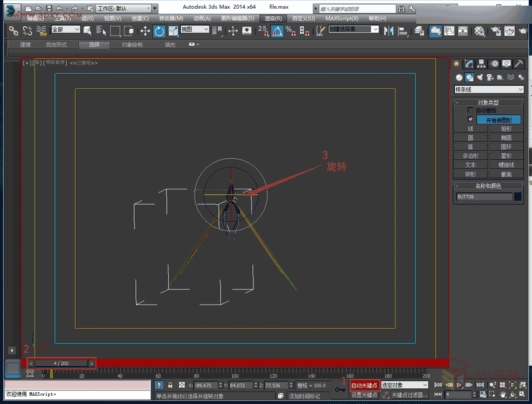
Task: Switch to Cameras category in Create panel
Action: [489, 77]
